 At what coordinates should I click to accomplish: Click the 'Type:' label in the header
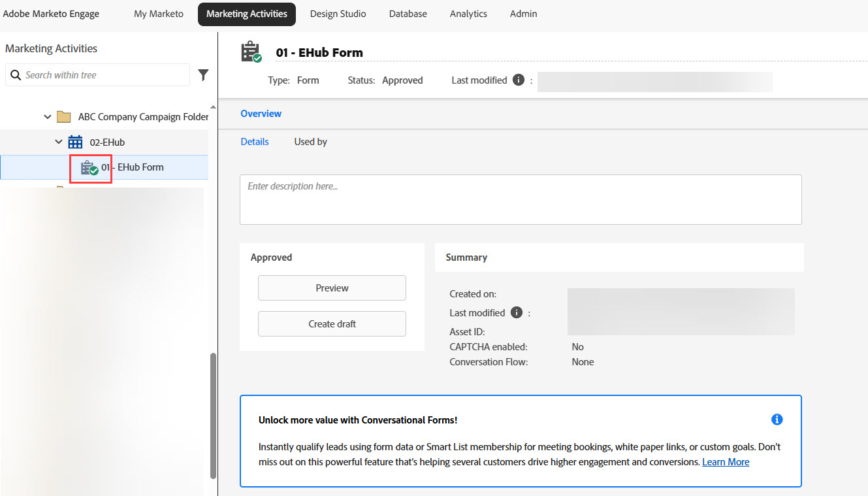coord(279,80)
